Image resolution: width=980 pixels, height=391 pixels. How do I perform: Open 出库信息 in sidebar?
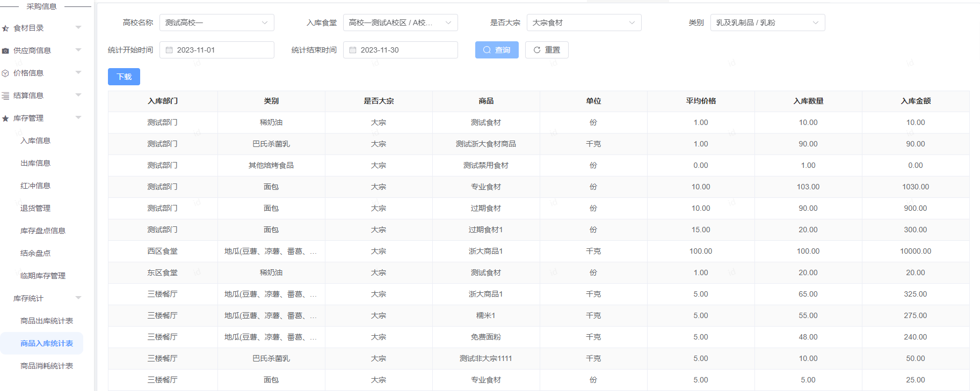click(35, 163)
